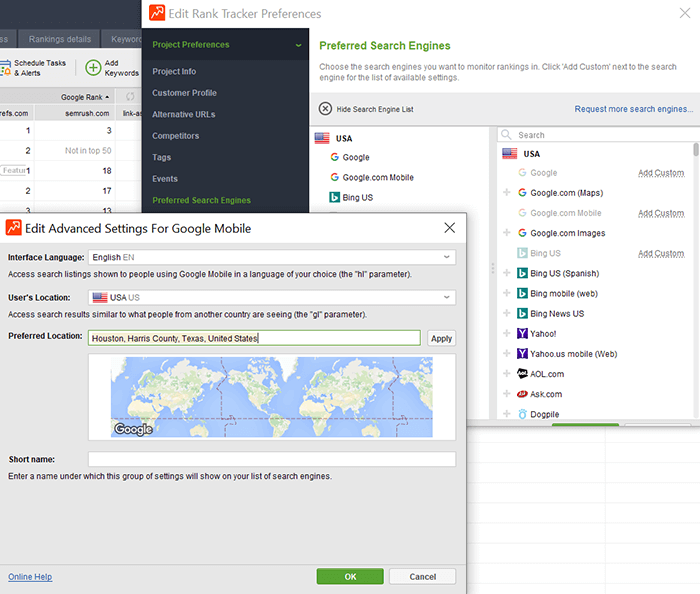
Task: Switch to the Rankings details tab
Action: click(60, 39)
